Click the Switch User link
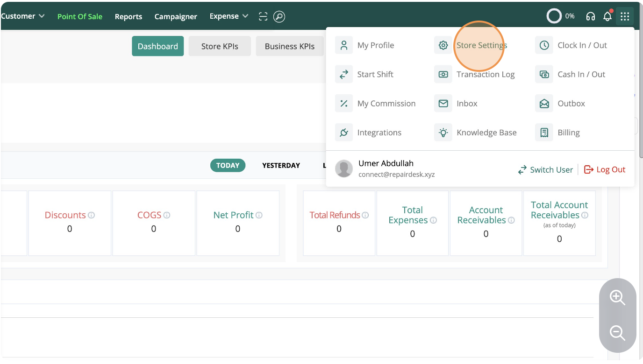Viewport: 643px width, 364px height. click(x=545, y=170)
